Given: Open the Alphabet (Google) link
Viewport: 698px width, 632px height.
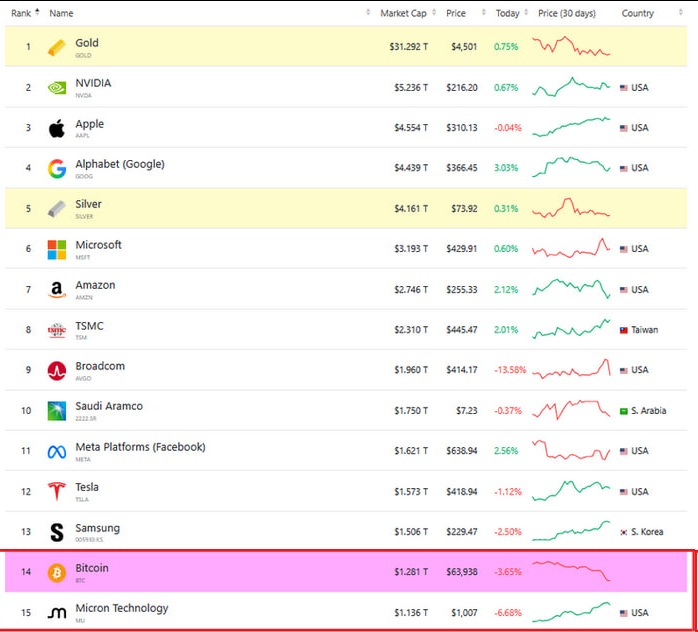Looking at the screenshot, I should point(120,164).
